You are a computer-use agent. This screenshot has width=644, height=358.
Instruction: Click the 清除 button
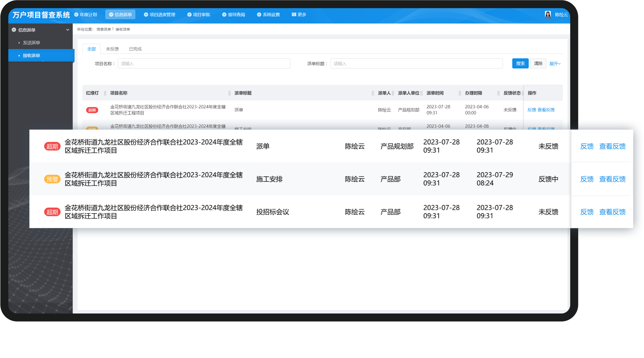point(538,63)
